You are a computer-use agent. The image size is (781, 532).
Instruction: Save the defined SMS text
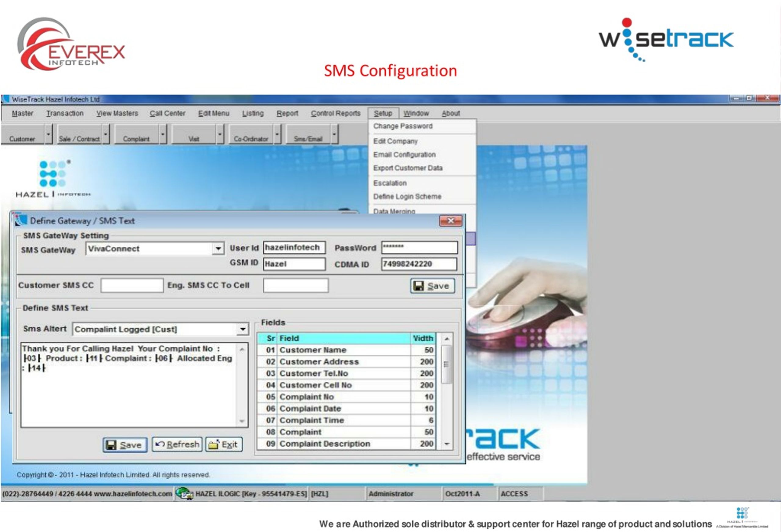[125, 445]
